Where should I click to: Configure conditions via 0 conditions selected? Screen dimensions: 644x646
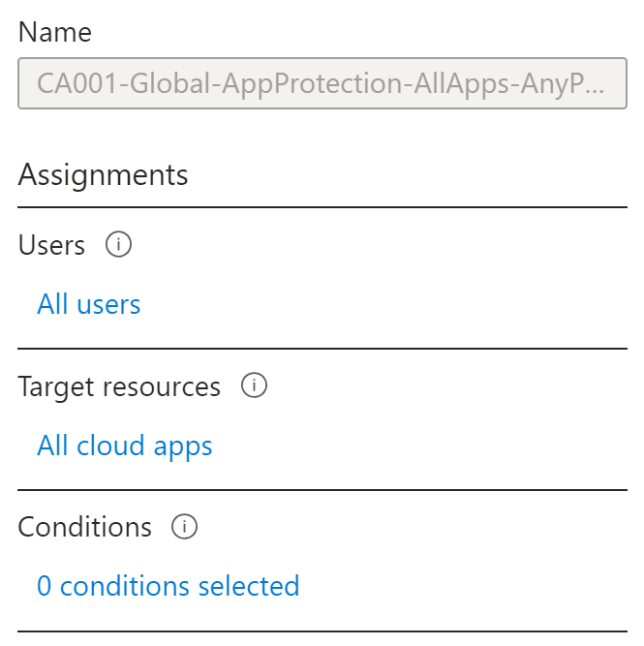point(168,586)
